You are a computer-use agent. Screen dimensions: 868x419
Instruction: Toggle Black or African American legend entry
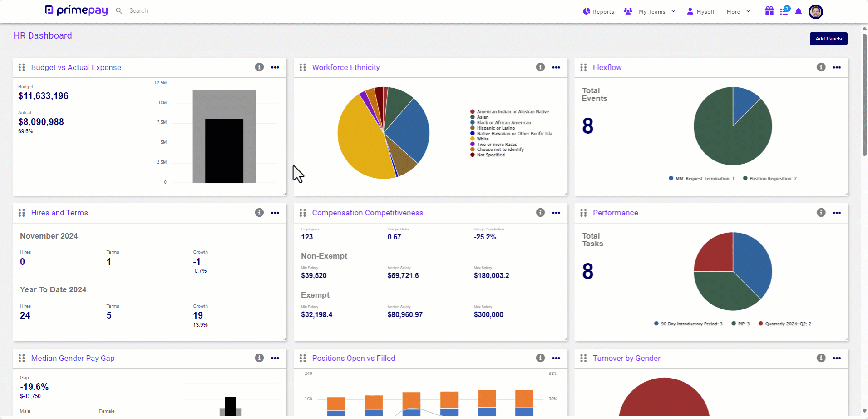click(501, 123)
